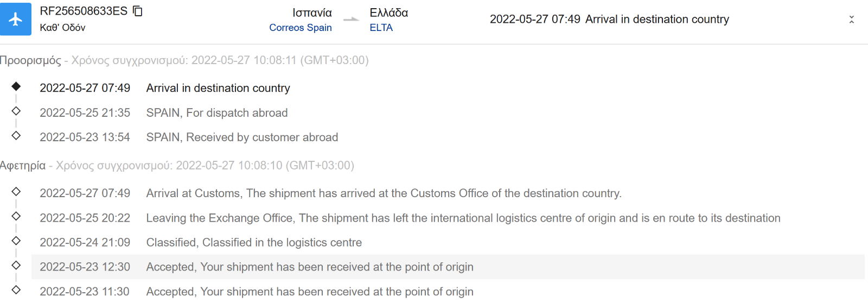The image size is (868, 302).
Task: Collapse the tracking details with the chevron toggle
Action: tap(852, 20)
